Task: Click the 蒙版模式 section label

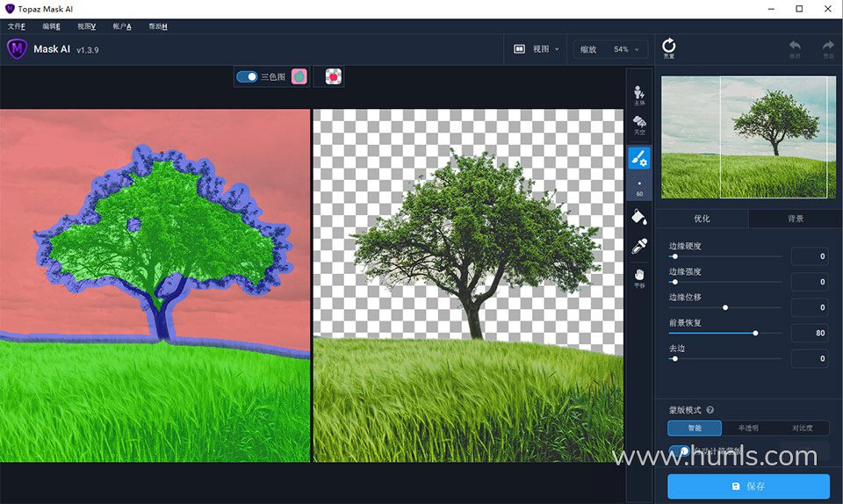Action: [x=685, y=410]
